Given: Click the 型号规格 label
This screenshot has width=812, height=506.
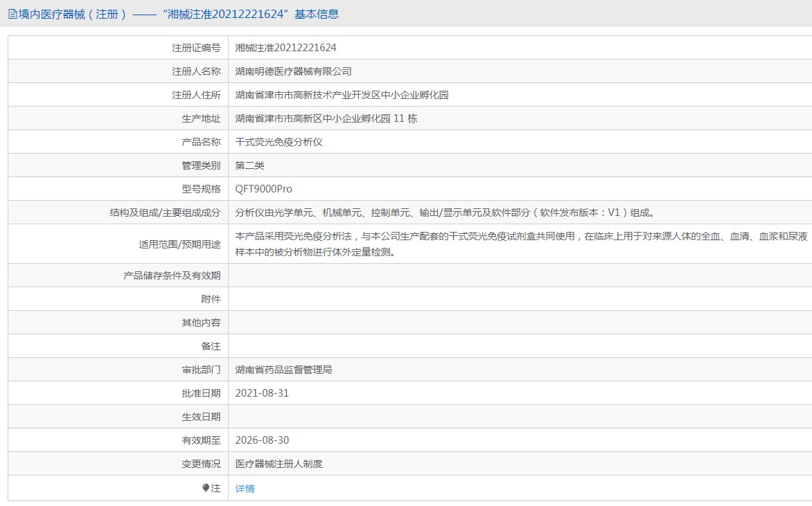Looking at the screenshot, I should click(201, 189).
